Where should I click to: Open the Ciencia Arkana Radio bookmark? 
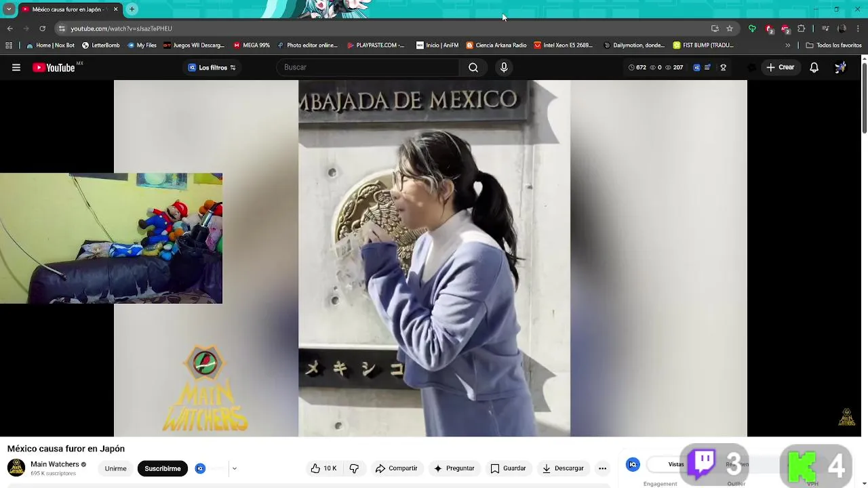(496, 45)
